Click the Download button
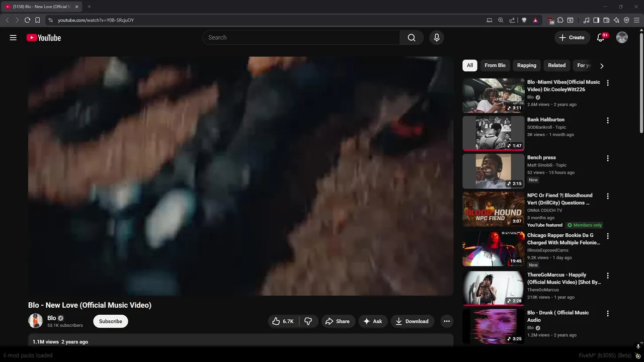Image resolution: width=644 pixels, height=362 pixels. click(x=413, y=321)
